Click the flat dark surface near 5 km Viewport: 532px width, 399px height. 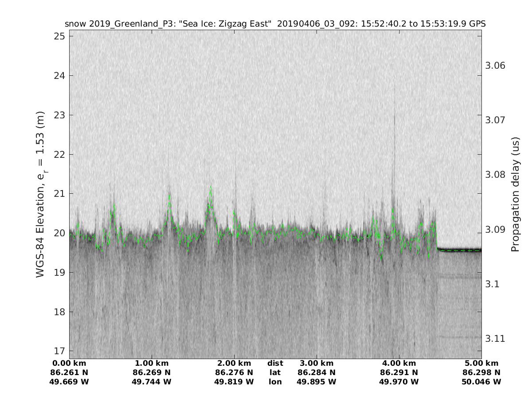(459, 250)
